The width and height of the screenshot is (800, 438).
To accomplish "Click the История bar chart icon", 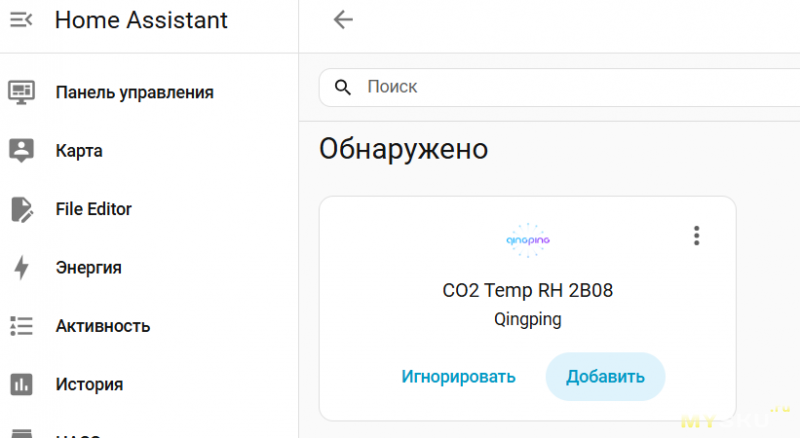I will pyautogui.click(x=21, y=384).
